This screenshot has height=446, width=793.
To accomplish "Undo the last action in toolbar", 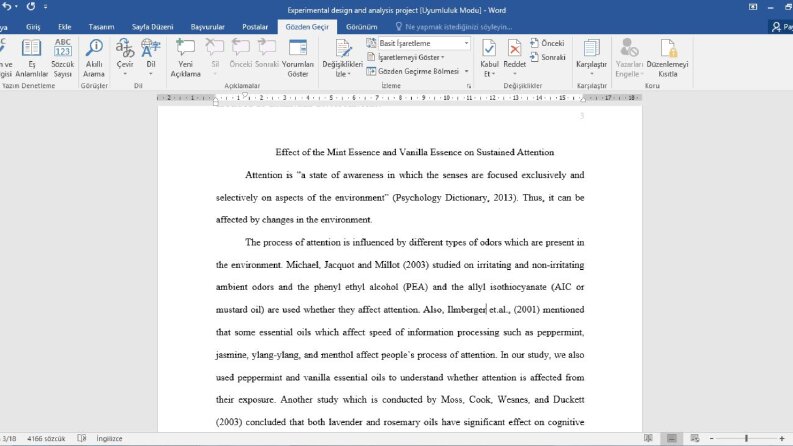I will [6, 7].
